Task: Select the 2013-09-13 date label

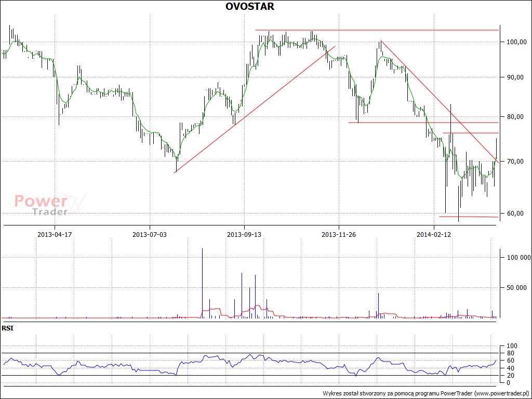Action: 244,234
